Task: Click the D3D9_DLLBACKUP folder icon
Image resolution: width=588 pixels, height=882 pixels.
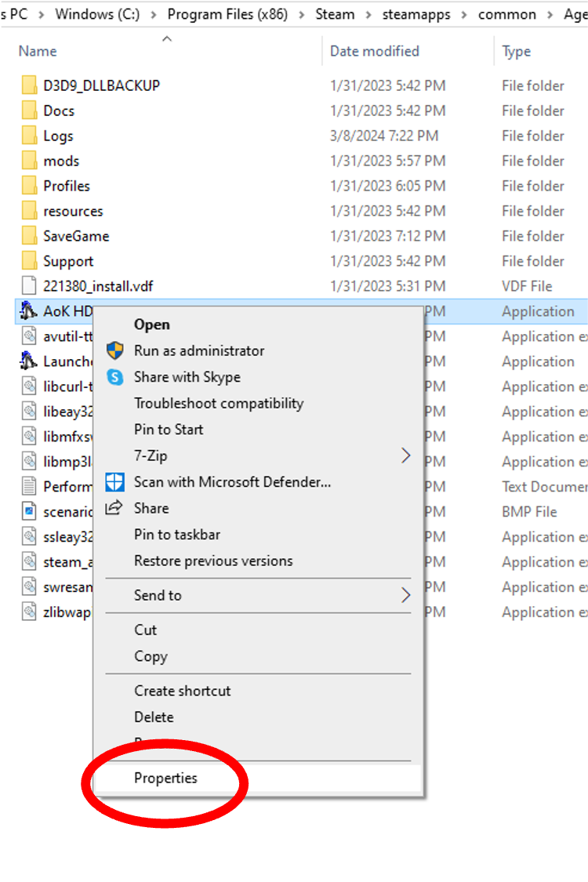Action: click(x=29, y=85)
